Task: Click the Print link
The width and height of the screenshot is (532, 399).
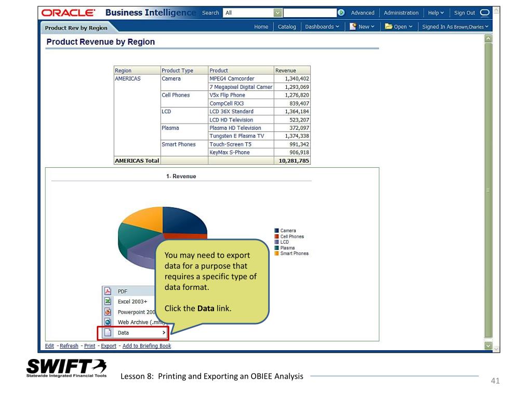Action: click(89, 345)
